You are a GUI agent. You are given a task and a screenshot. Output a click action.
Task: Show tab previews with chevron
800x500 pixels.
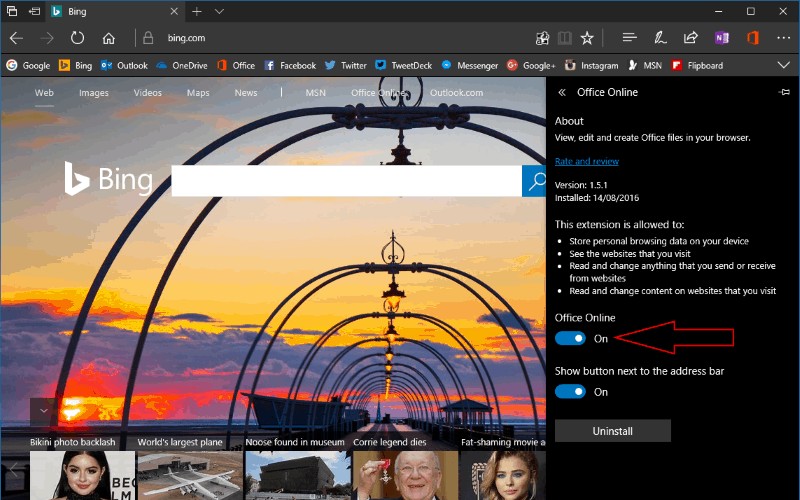(219, 11)
